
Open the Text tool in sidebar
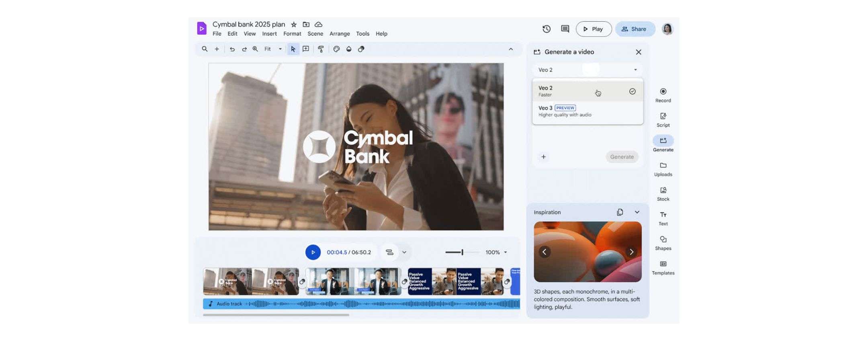pos(663,218)
